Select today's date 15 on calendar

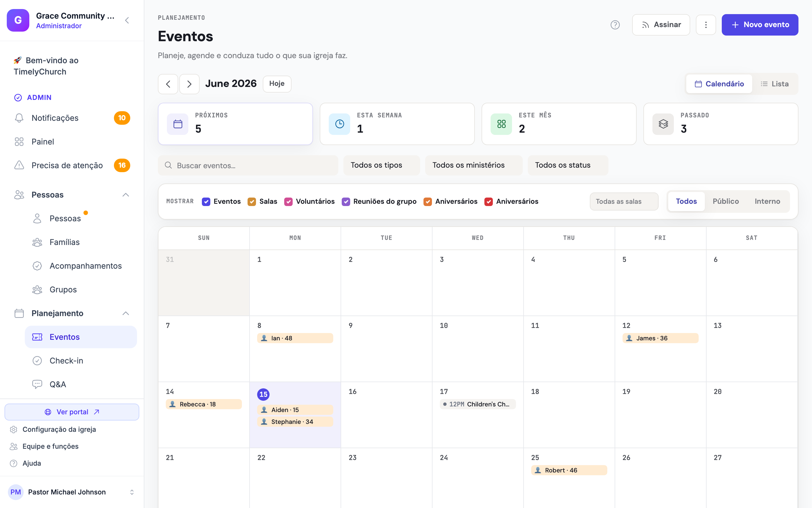263,395
